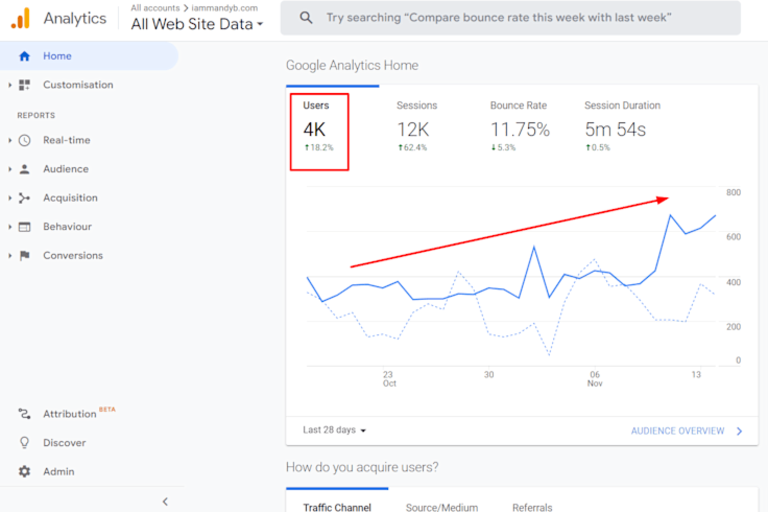Viewport: 768px width, 512px height.
Task: Expand the Behaviour report arrow
Action: tap(10, 227)
